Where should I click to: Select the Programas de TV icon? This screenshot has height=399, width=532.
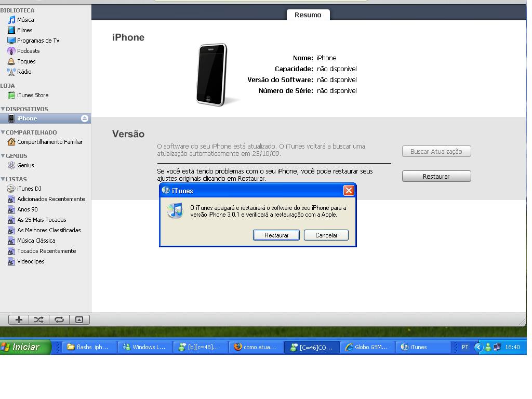[11, 41]
